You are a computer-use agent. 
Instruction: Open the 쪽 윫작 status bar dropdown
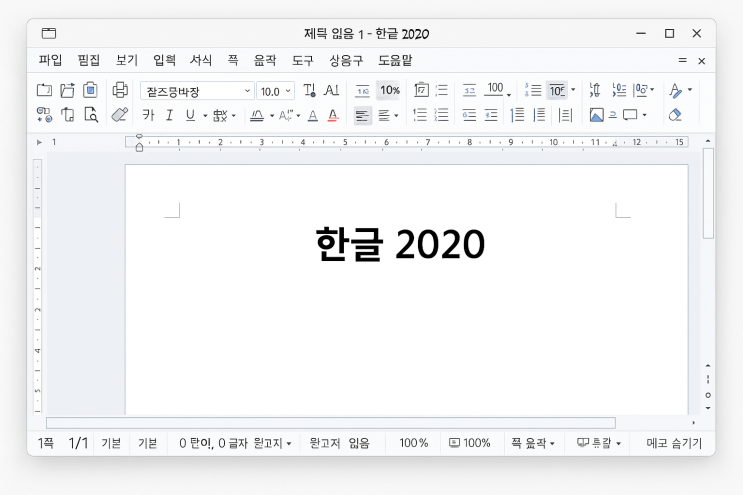[x=533, y=443]
